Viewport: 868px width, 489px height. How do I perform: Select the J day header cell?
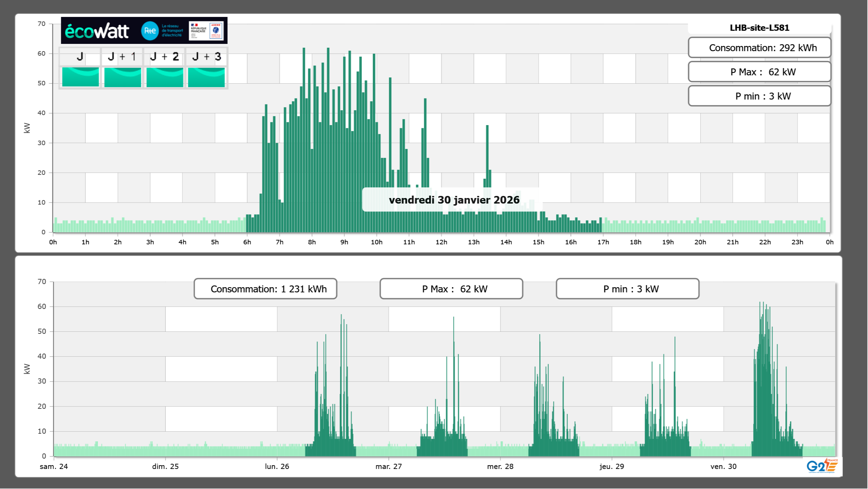(x=80, y=57)
